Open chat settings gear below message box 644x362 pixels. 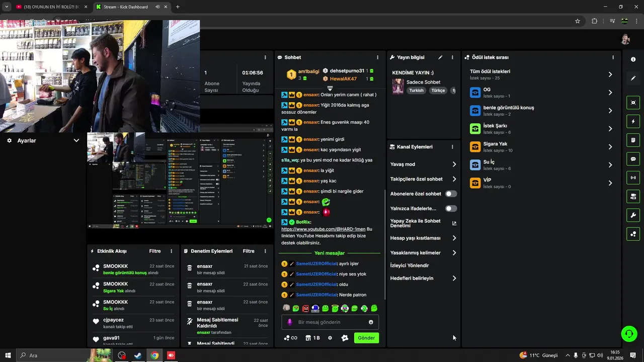coord(330,338)
